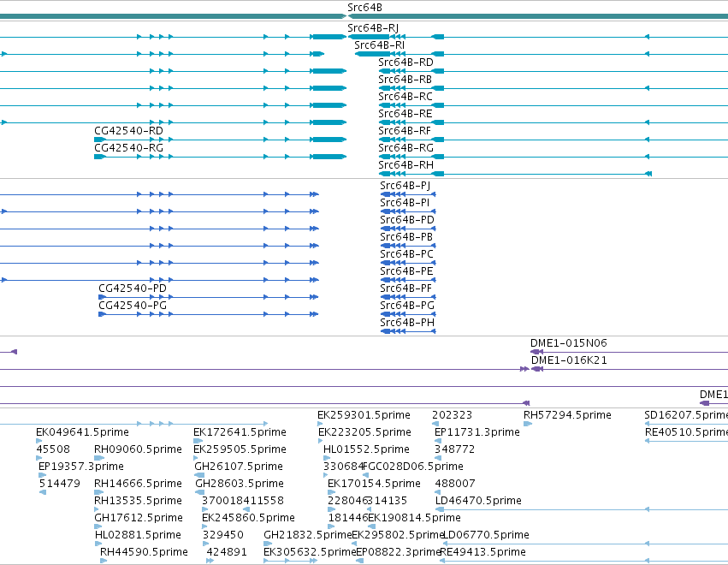Click EST label EK172641.5prime
The width and height of the screenshot is (728, 565).
[x=240, y=432]
